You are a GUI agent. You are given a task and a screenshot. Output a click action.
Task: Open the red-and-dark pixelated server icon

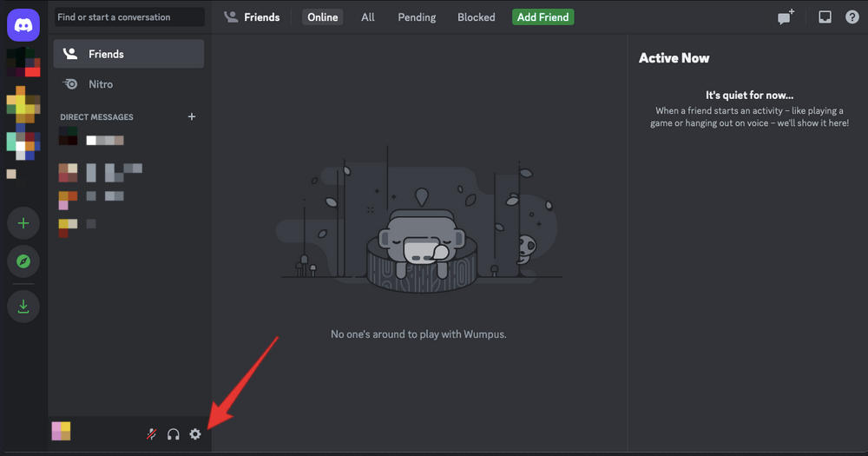click(23, 62)
